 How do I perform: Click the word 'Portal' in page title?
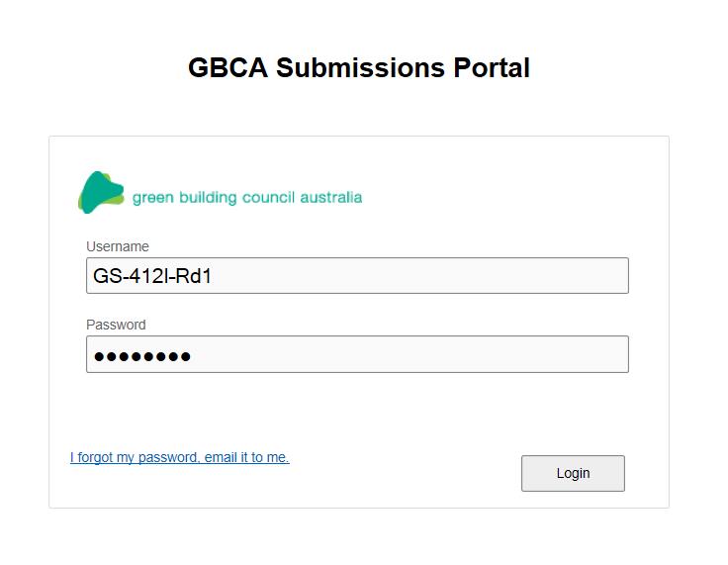tap(492, 67)
